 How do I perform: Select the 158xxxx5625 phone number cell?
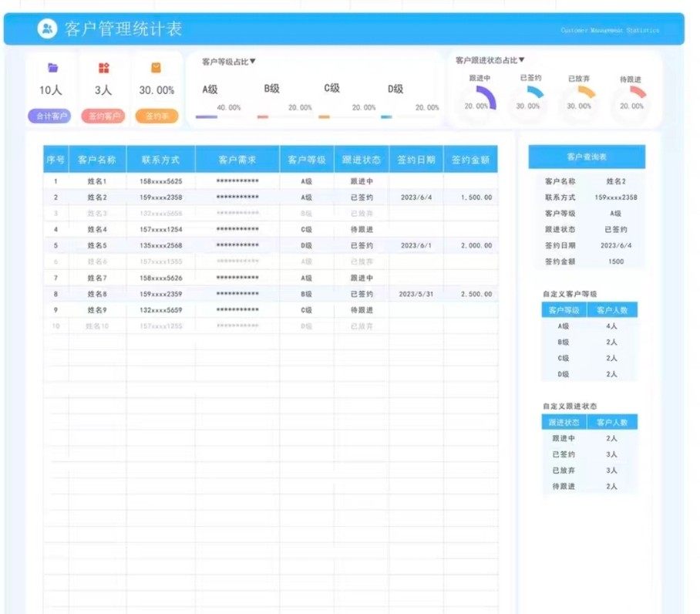160,181
